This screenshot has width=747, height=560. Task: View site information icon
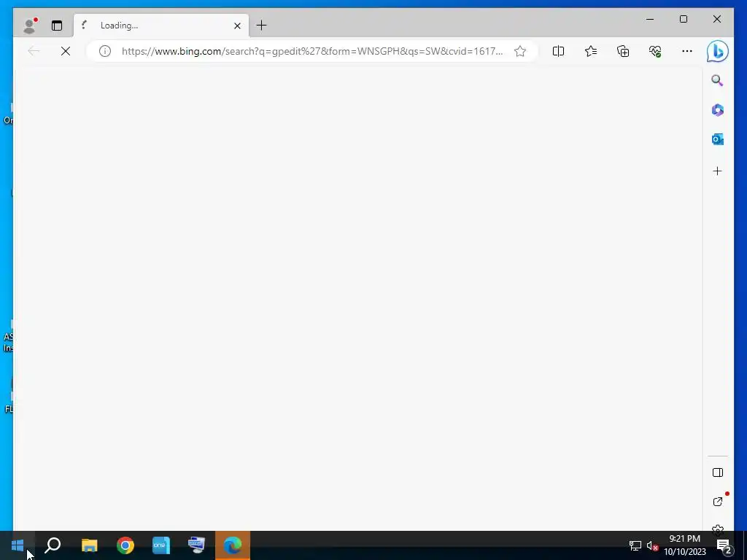click(105, 51)
